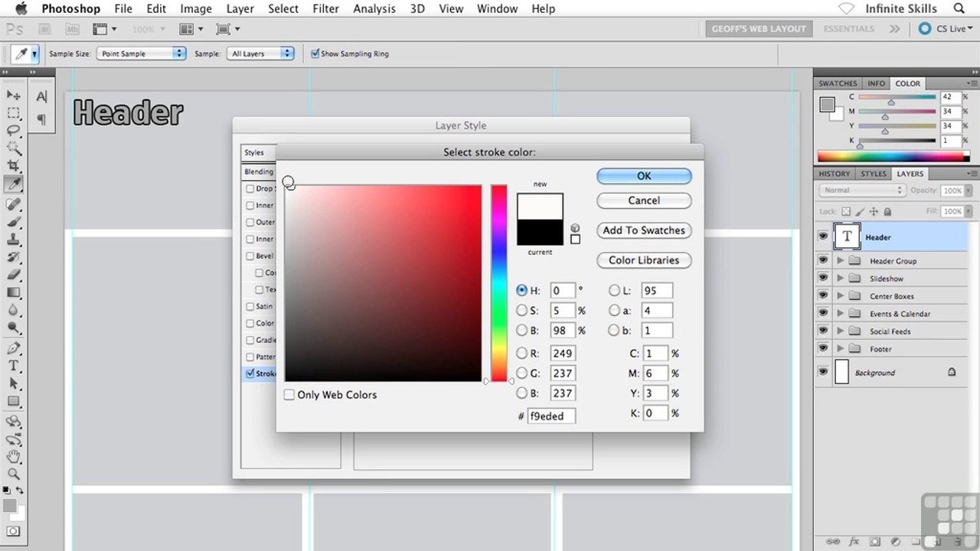The image size is (980, 551).
Task: Hide the Header text layer
Action: point(823,237)
